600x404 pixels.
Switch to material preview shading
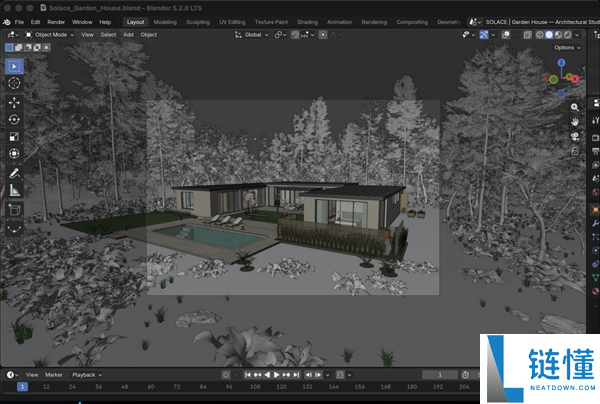558,35
